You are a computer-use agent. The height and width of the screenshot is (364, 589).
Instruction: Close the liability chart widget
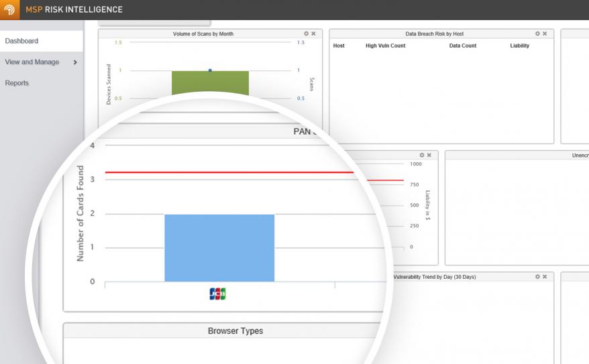[429, 155]
